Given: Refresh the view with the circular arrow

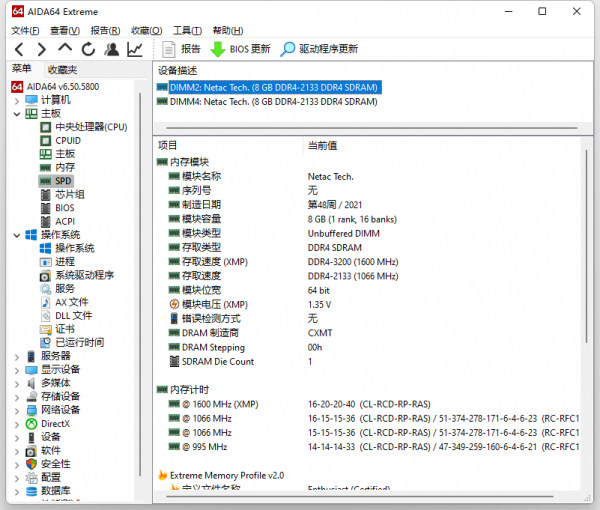Looking at the screenshot, I should click(88, 49).
